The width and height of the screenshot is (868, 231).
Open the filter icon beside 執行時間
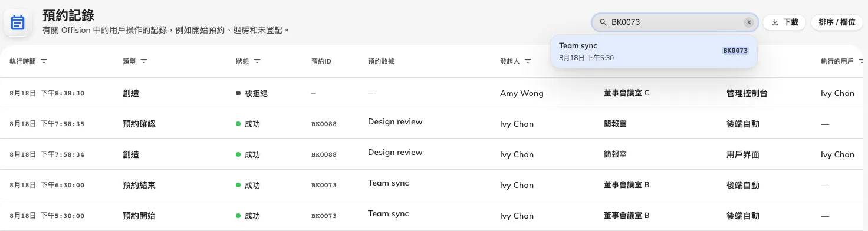(44, 61)
